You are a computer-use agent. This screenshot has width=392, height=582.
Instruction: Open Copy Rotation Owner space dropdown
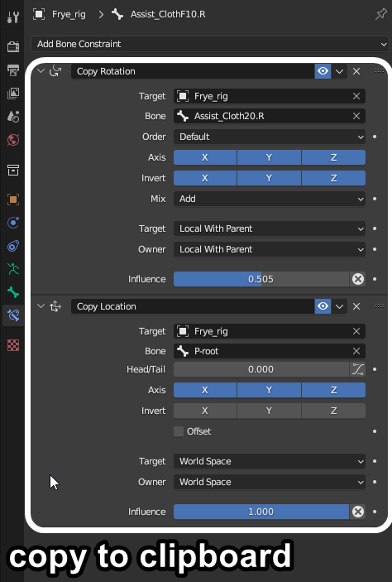click(270, 249)
